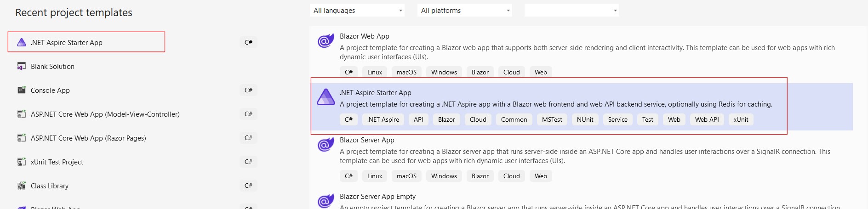
Task: Click the Blank Solution icon
Action: [22, 67]
